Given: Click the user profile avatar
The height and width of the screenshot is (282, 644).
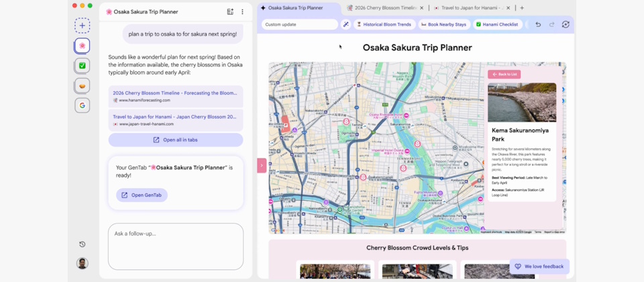Looking at the screenshot, I should pyautogui.click(x=82, y=263).
